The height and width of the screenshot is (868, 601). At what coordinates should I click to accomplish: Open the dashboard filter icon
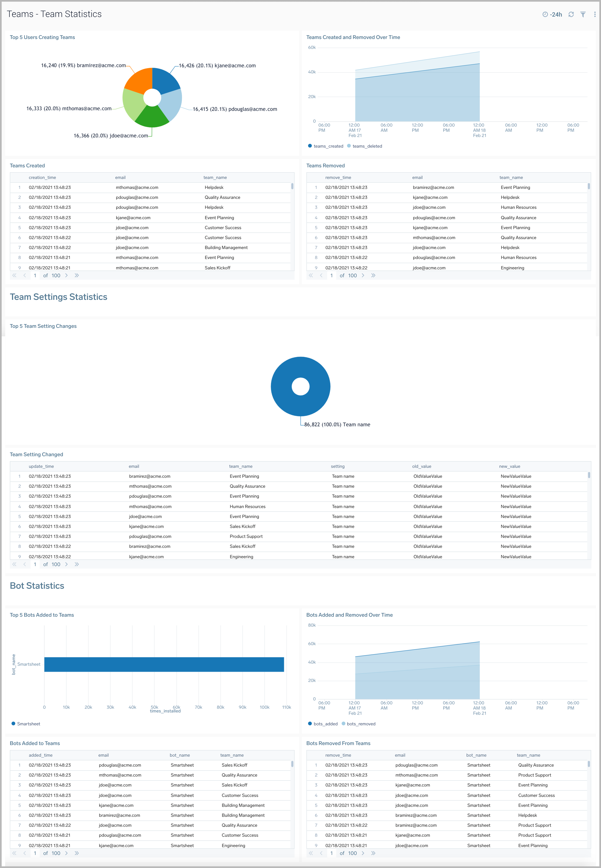click(x=583, y=14)
